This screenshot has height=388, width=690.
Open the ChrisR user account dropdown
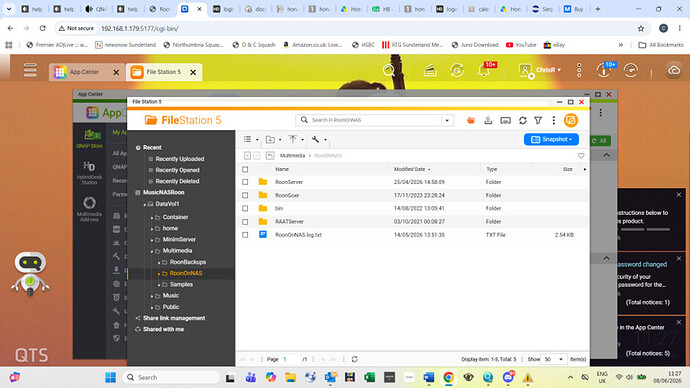coord(540,70)
